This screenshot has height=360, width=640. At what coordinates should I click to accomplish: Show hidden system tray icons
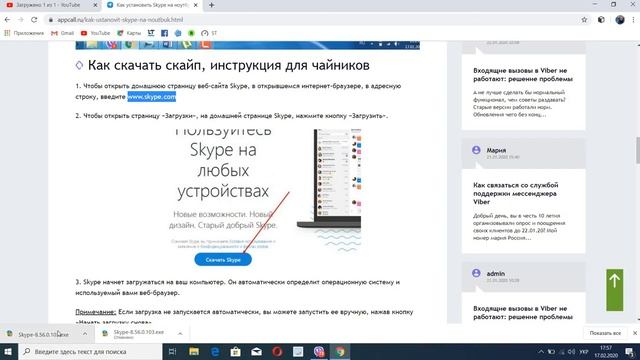click(x=541, y=351)
